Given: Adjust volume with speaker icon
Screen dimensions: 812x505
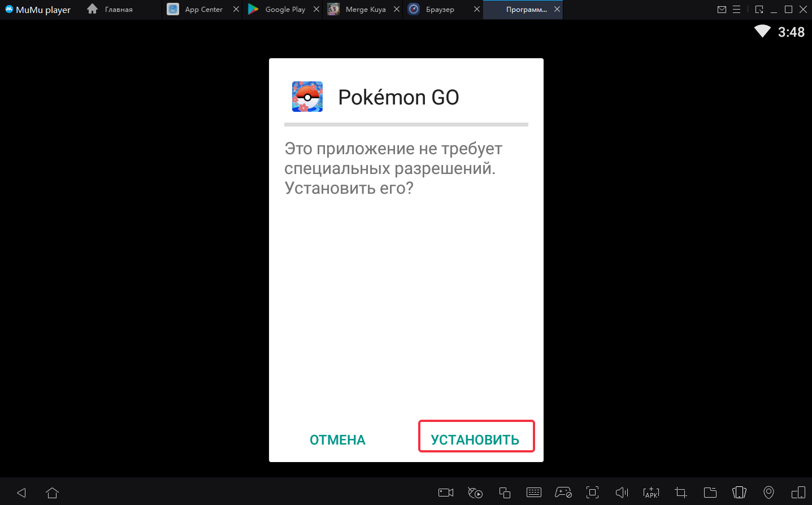Looking at the screenshot, I should [x=622, y=493].
